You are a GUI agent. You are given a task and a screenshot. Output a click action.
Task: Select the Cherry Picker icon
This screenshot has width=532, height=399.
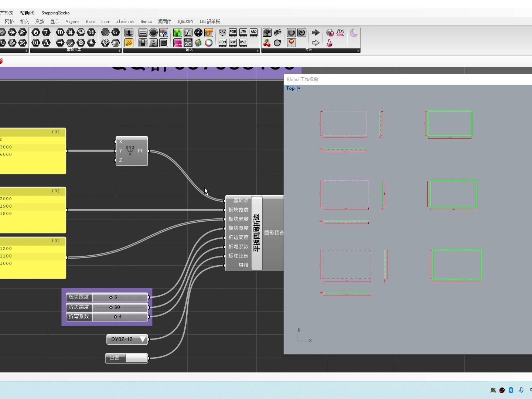[267, 43]
